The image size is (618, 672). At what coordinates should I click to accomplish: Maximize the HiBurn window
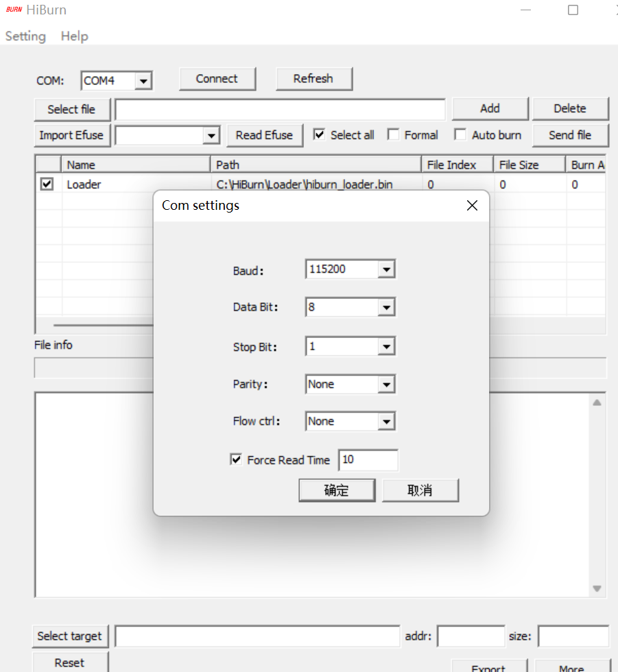tap(573, 10)
